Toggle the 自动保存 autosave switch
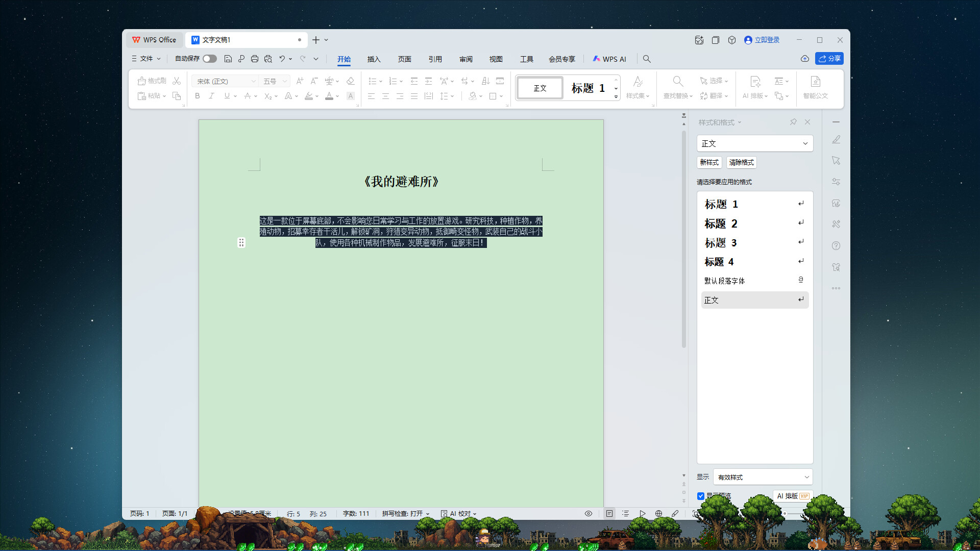 point(209,59)
